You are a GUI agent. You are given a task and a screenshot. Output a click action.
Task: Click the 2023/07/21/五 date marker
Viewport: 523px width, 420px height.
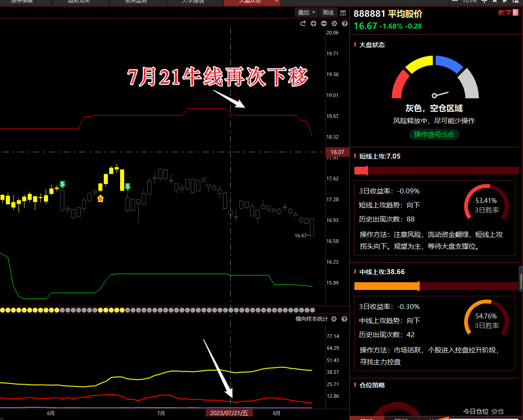coord(229,413)
